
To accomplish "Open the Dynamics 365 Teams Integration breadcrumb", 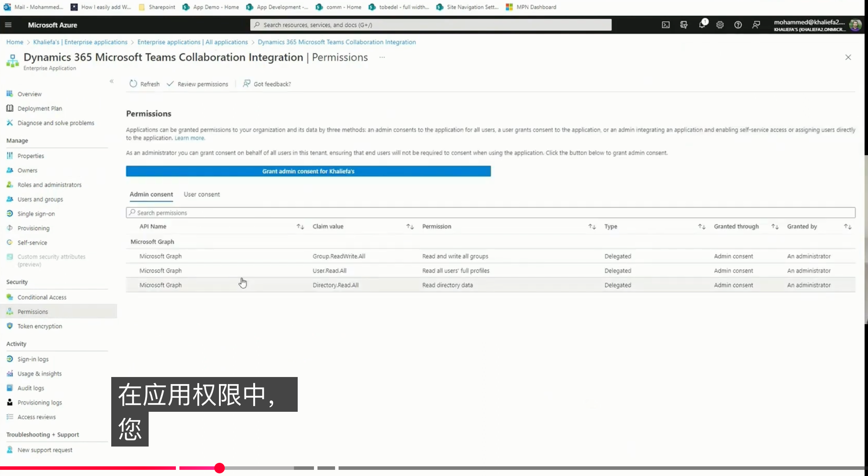I will point(337,42).
